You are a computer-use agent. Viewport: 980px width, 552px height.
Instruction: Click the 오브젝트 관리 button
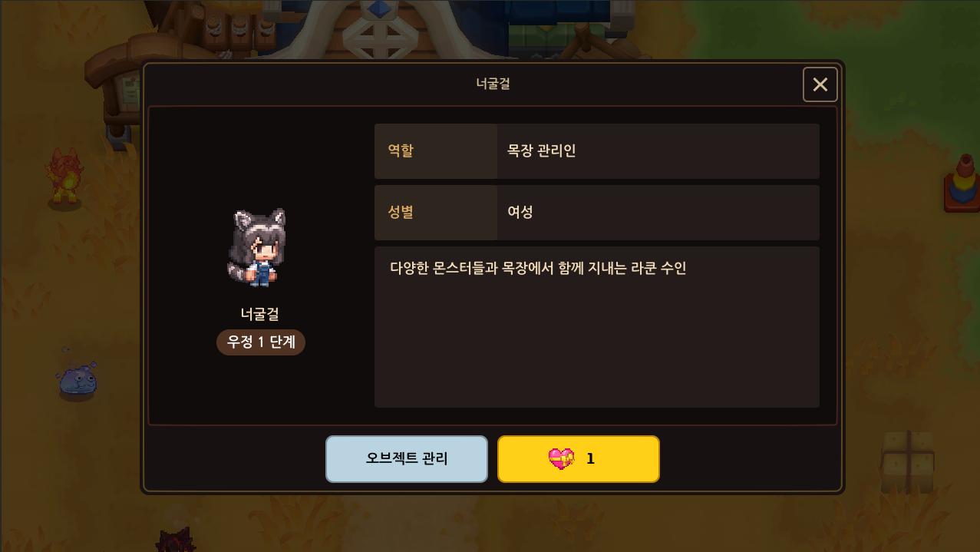pyautogui.click(x=407, y=459)
